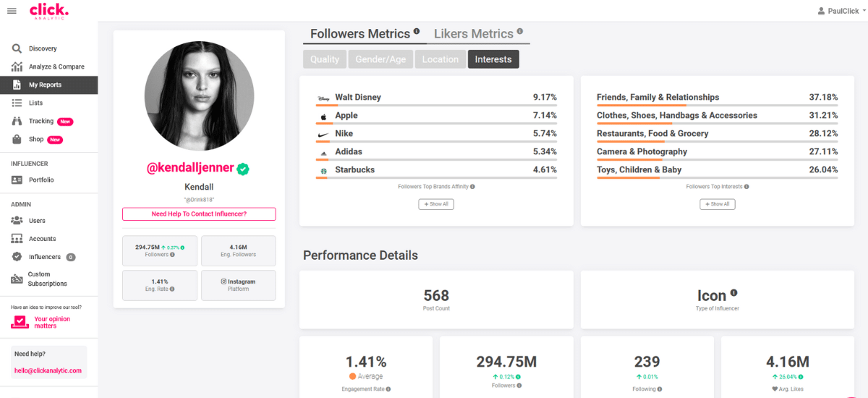Screen dimensions: 868x398
Task: Click the Lists icon
Action: [17, 103]
